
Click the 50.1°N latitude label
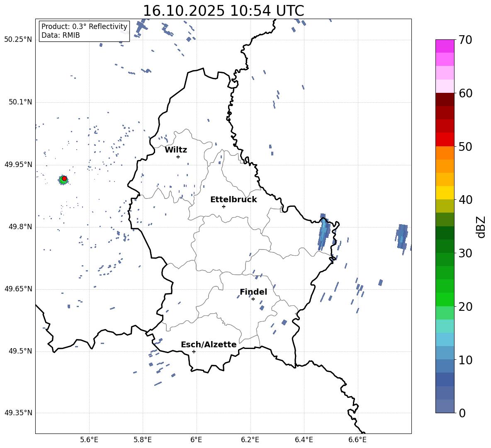pyautogui.click(x=20, y=102)
